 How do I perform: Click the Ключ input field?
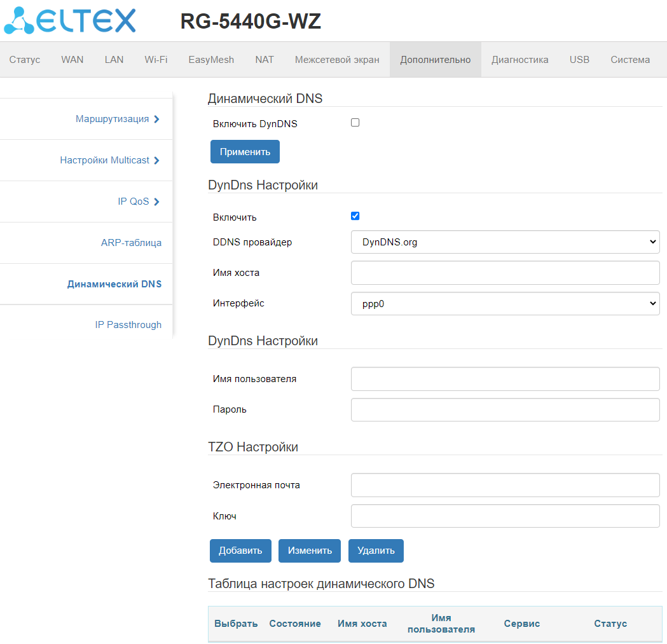(x=505, y=516)
